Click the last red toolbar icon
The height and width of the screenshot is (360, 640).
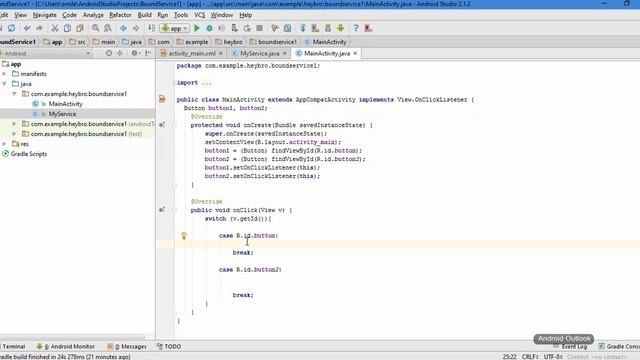point(368,28)
